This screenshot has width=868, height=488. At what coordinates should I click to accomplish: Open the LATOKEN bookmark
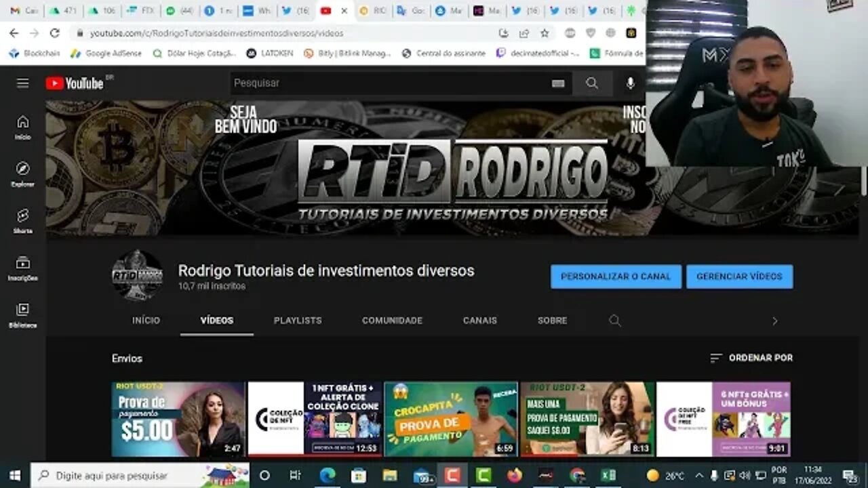click(x=270, y=53)
